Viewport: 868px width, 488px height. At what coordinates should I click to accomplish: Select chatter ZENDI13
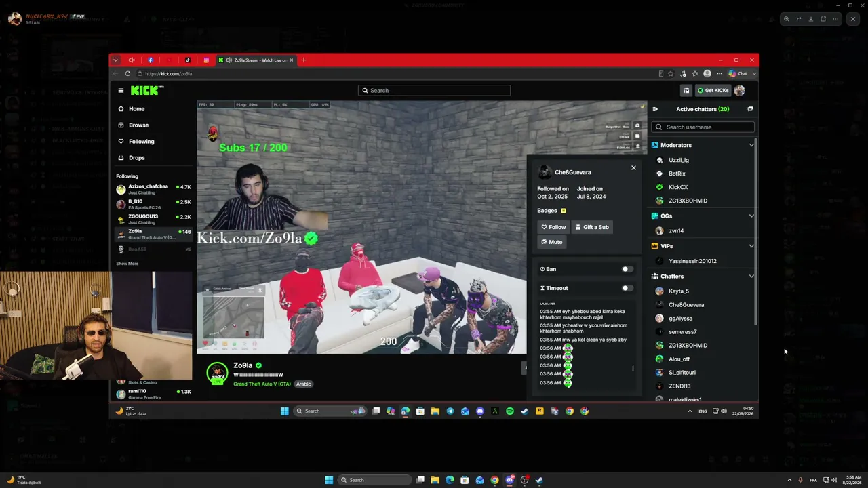(679, 386)
